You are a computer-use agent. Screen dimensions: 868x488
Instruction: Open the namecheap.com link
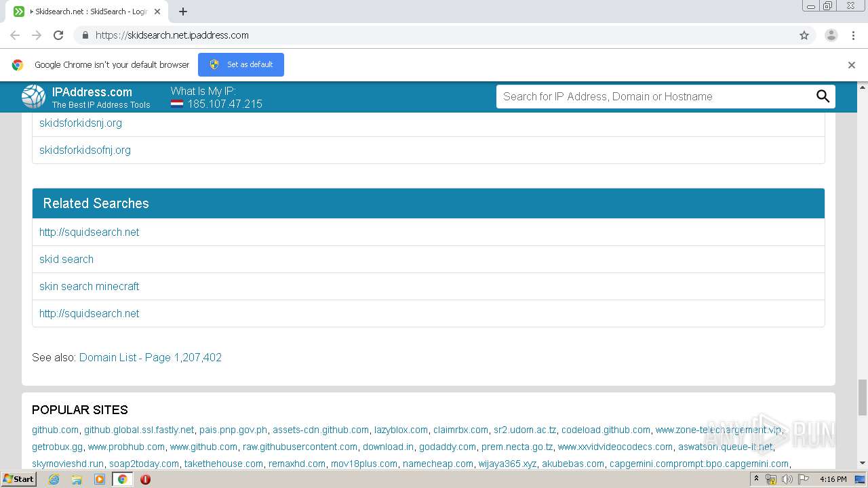click(438, 464)
